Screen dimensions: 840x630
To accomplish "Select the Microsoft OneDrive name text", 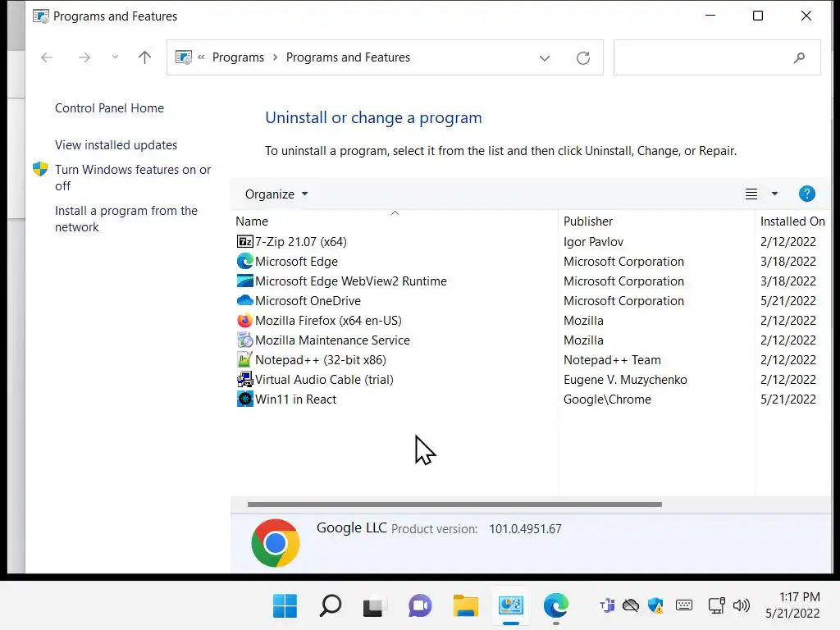I will pyautogui.click(x=308, y=301).
